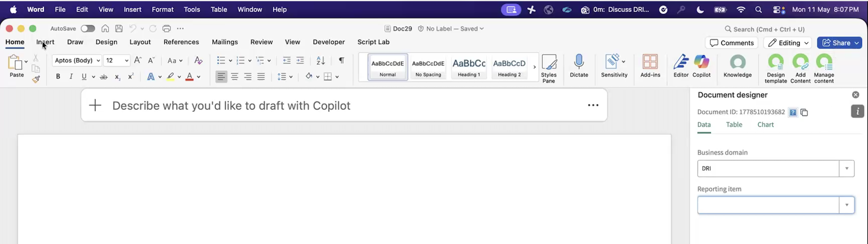Apply the red font color

189,77
